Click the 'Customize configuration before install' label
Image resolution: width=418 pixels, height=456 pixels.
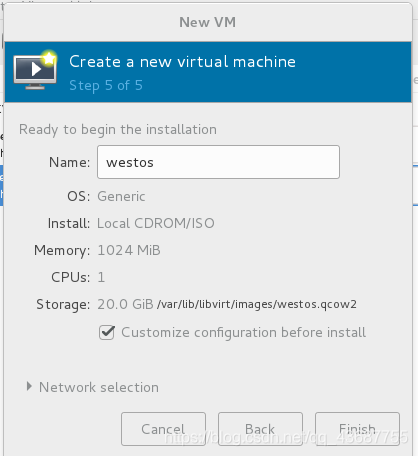click(243, 333)
